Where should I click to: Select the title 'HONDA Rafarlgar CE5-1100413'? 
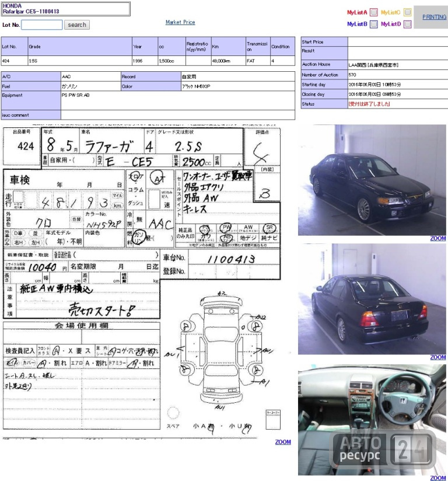click(31, 9)
